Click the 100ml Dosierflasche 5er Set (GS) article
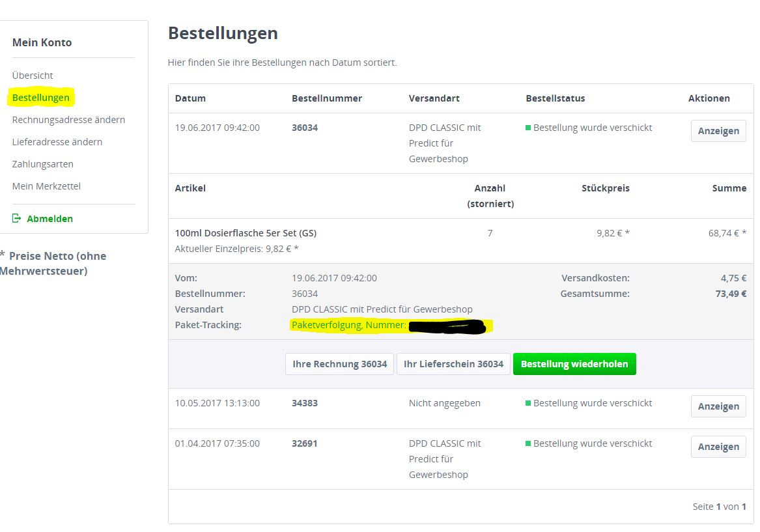This screenshot has width=760, height=532. [246, 233]
